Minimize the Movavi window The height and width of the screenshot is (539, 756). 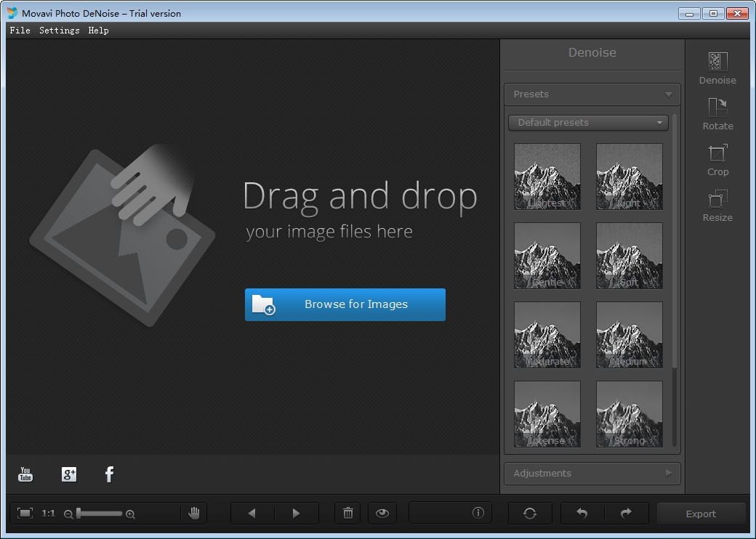tap(689, 14)
